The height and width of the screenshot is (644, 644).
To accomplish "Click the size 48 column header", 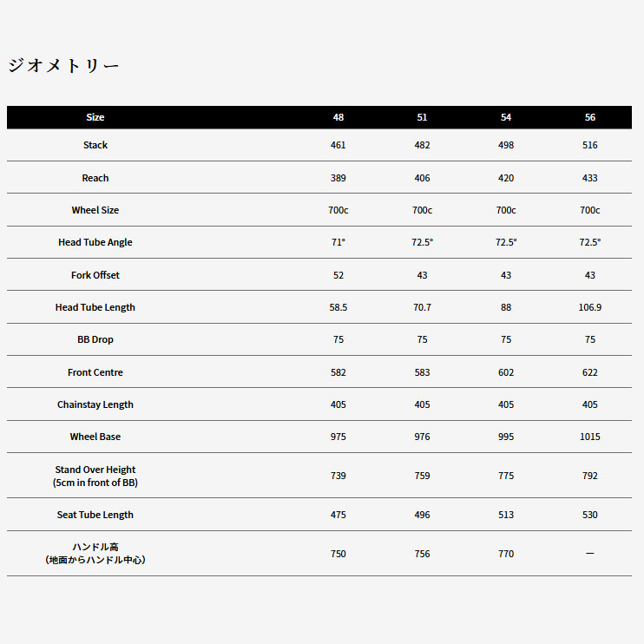I will click(x=338, y=117).
